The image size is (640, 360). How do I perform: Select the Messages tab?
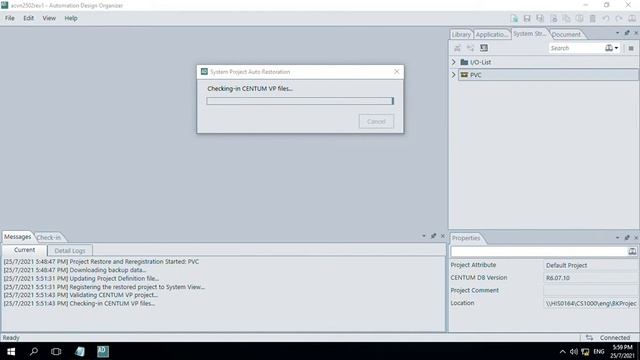[x=18, y=237]
